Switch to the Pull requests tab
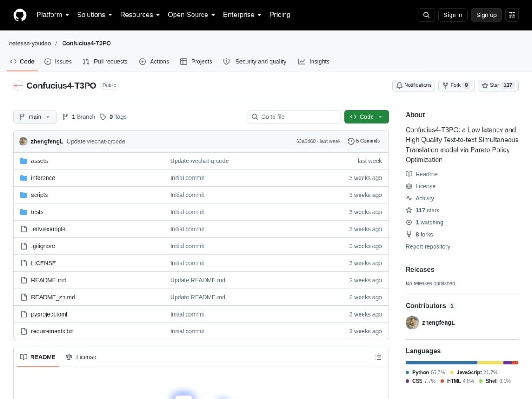Screen dimensions: 532x399 pos(105,62)
